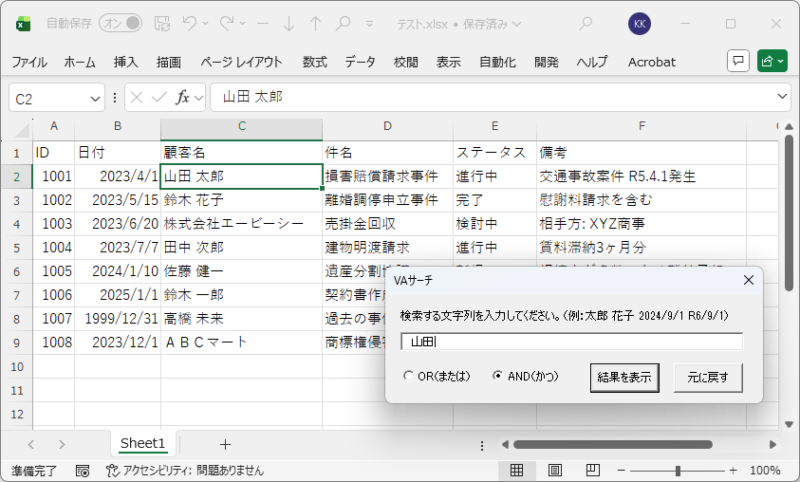The width and height of the screenshot is (800, 482).
Task: Click the zoom slider in status bar
Action: click(681, 470)
